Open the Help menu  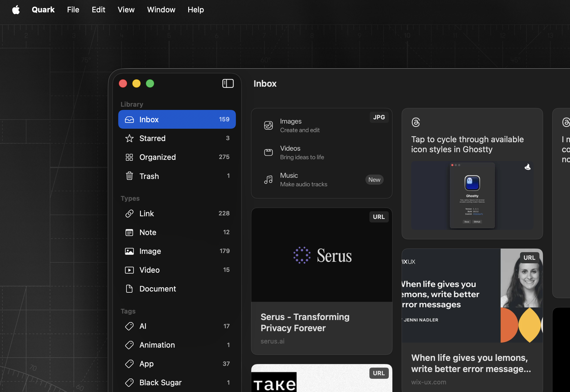tap(196, 10)
